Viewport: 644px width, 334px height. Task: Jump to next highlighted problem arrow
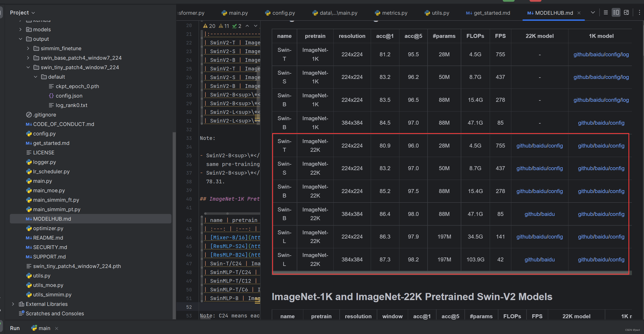[255, 26]
